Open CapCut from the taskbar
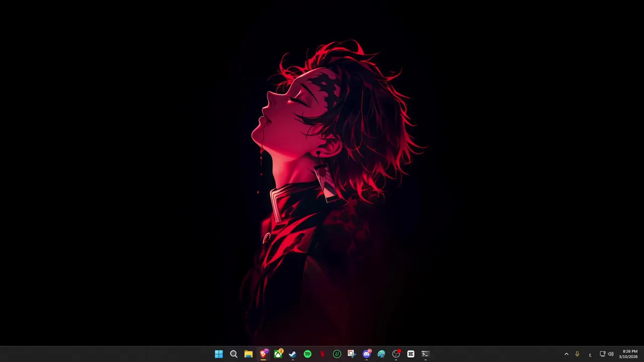Screen dimensions: 644x362 coord(411,354)
